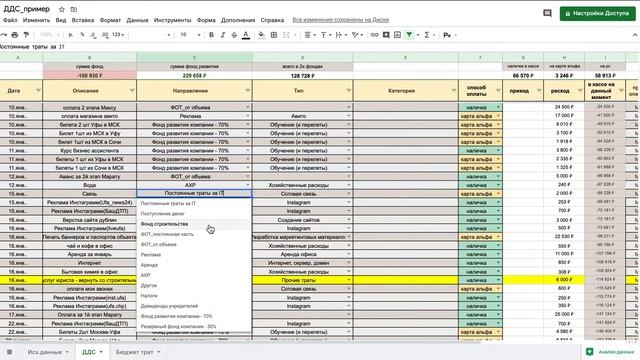Screen dimensions: 640x360
Task: Decrease decimal places in toolbar
Action: click(93, 35)
